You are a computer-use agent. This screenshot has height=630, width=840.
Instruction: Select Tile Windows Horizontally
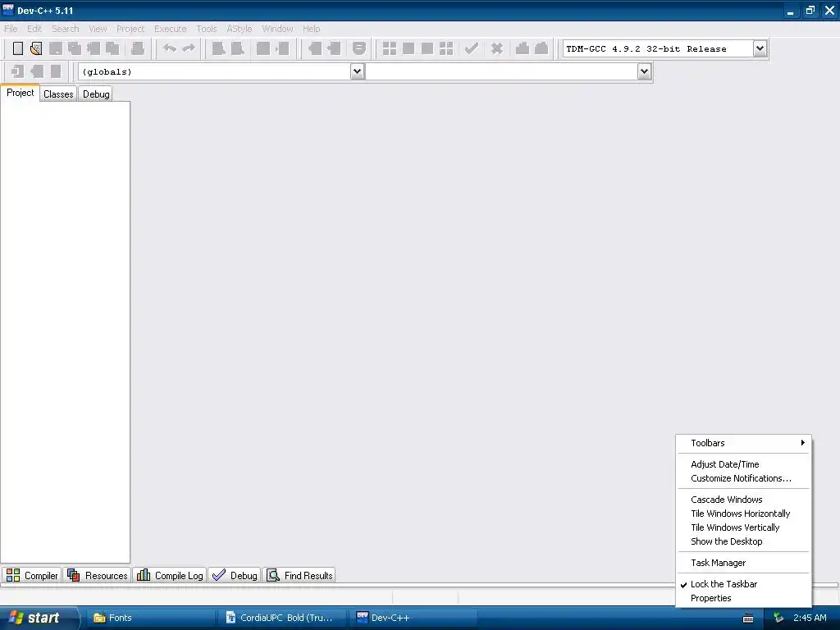click(x=744, y=514)
